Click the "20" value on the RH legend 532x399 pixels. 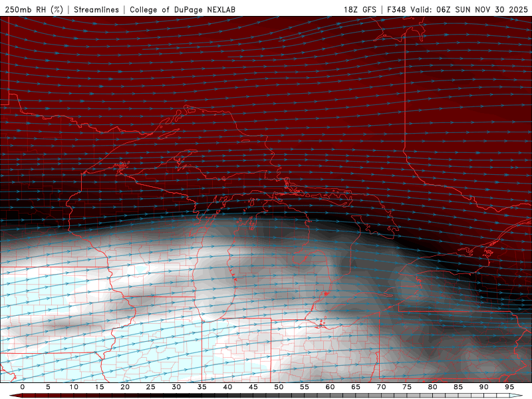coord(125,387)
